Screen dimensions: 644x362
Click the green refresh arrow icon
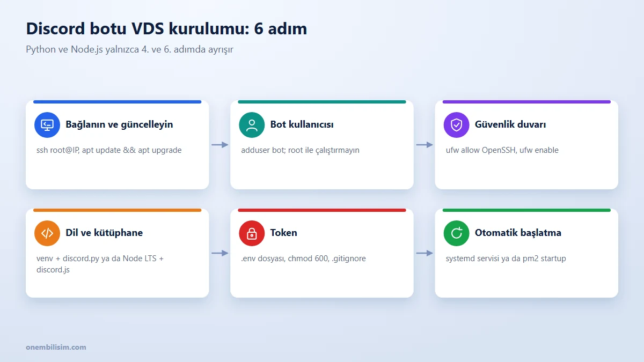457,233
